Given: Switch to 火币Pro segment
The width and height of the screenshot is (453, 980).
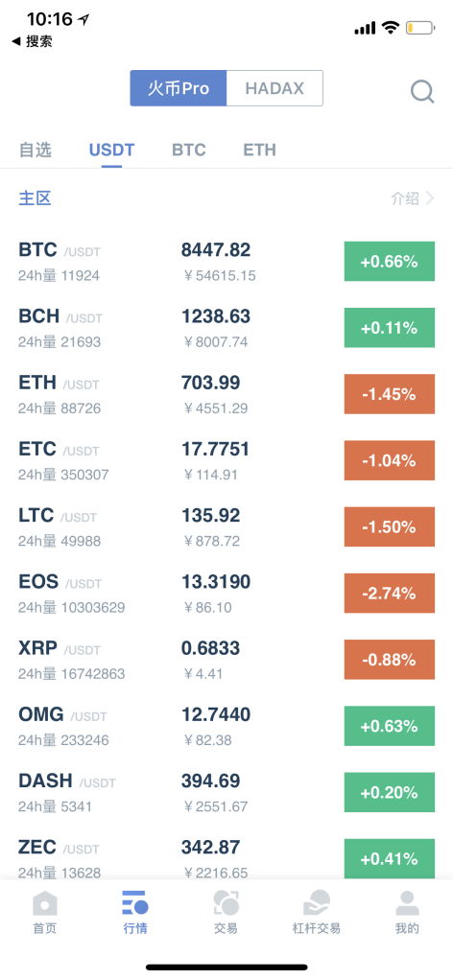Looking at the screenshot, I should tap(179, 88).
